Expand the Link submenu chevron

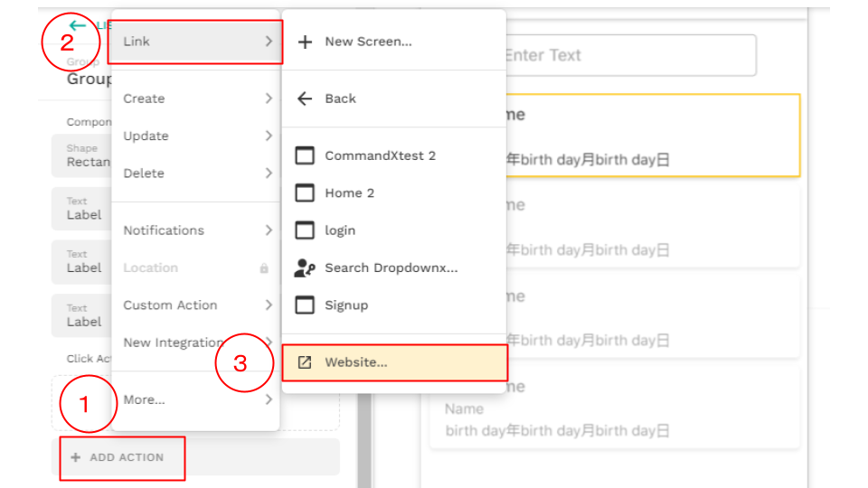pos(269,42)
